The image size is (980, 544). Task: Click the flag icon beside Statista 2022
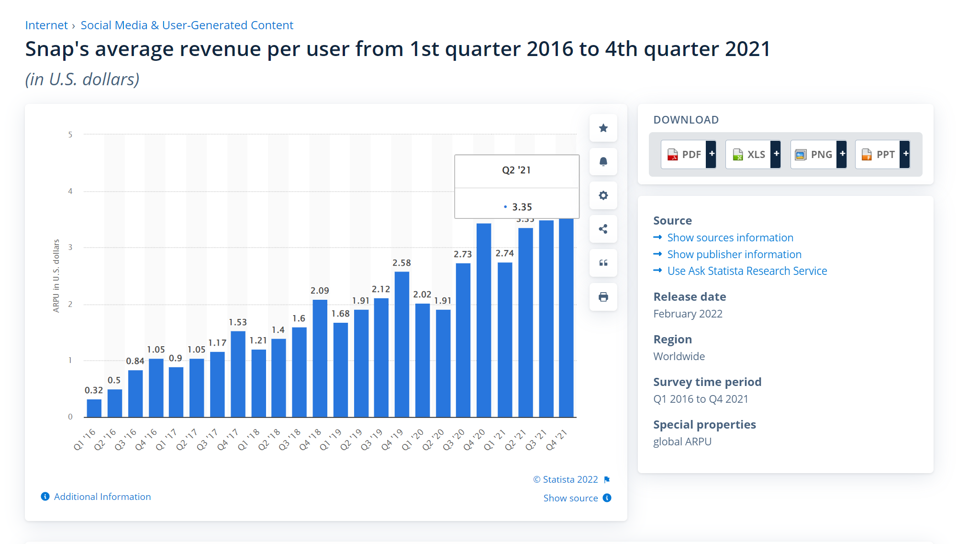[x=607, y=479]
